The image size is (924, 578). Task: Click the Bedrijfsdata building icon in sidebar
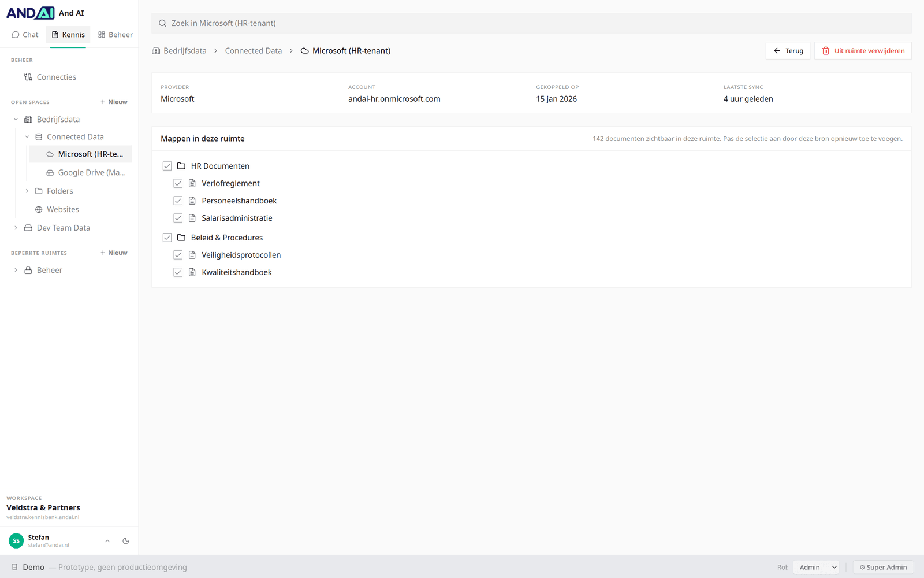click(28, 120)
